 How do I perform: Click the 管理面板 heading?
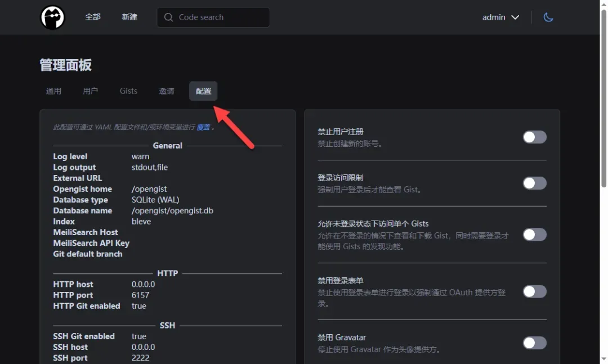pyautogui.click(x=65, y=65)
